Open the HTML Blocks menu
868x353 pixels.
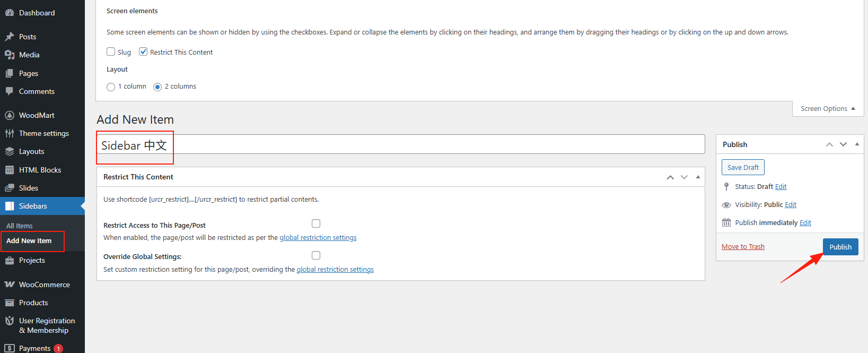[x=40, y=170]
